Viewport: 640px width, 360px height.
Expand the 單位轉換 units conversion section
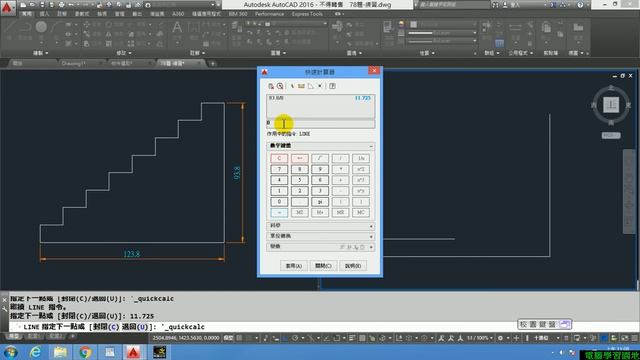(371, 236)
